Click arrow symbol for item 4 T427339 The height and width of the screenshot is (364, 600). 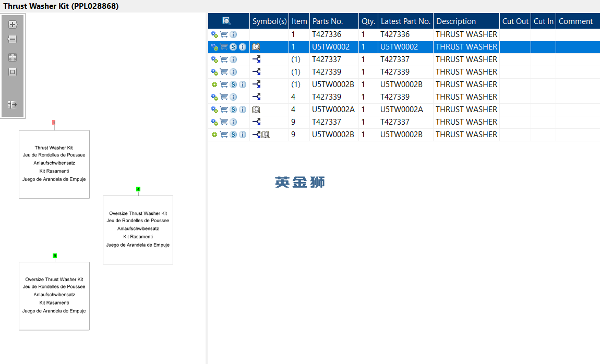coord(257,96)
